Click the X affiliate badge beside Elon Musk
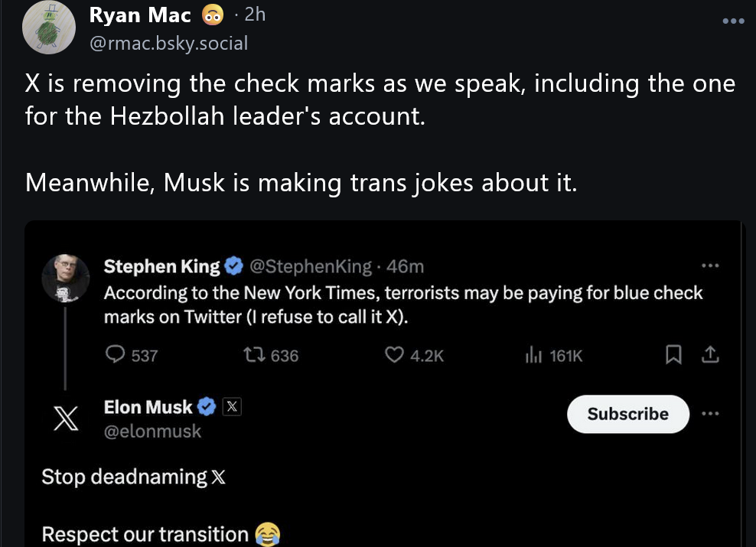The image size is (756, 547). click(x=230, y=406)
